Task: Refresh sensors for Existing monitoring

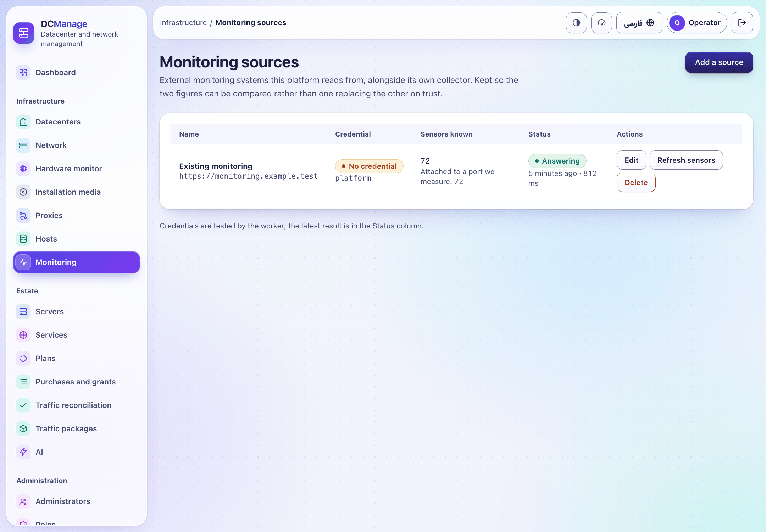Action: (x=686, y=160)
